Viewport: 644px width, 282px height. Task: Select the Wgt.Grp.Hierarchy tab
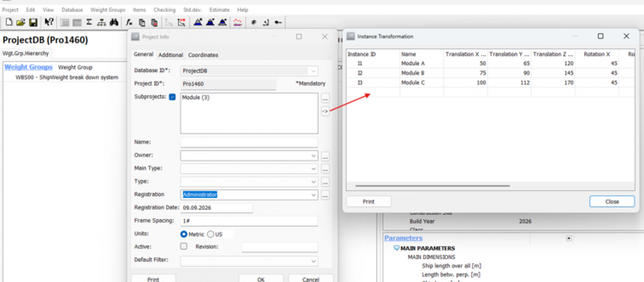coord(25,53)
